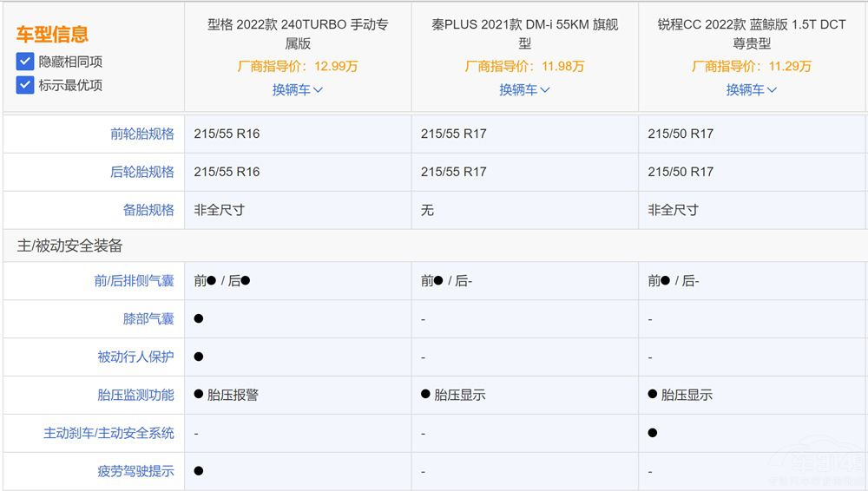Open 换辆车 dropdown under 秦PLUS 2021款
Viewport: 868px width, 491px height.
click(x=524, y=89)
